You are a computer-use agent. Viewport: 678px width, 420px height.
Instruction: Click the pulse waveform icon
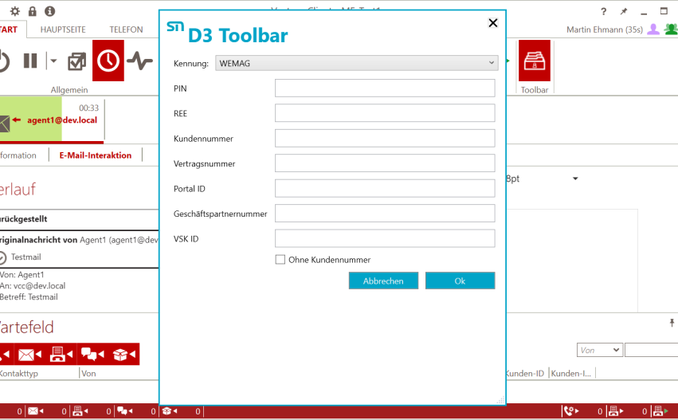coord(140,62)
